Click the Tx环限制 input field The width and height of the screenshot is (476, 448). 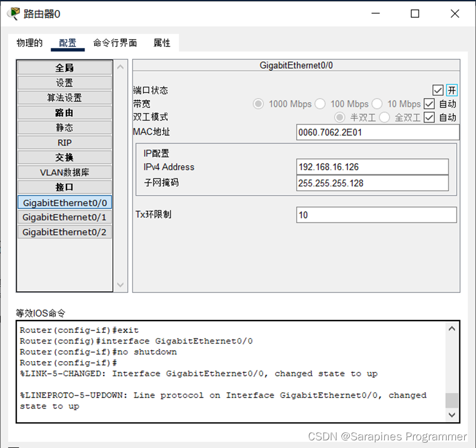377,215
